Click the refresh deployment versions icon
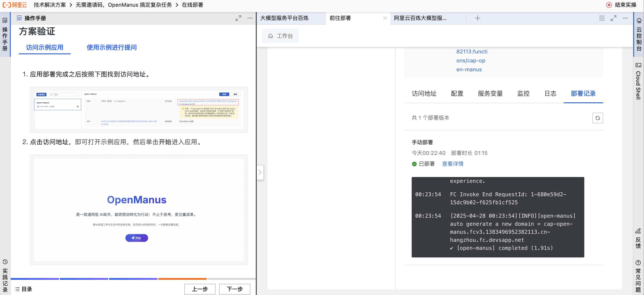Image resolution: width=644 pixels, height=295 pixels. click(597, 118)
